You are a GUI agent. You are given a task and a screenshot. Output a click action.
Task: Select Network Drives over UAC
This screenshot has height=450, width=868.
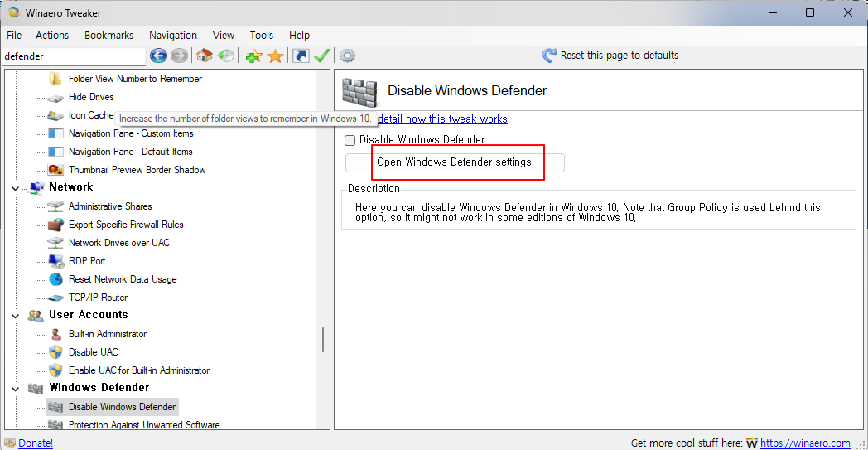(119, 243)
